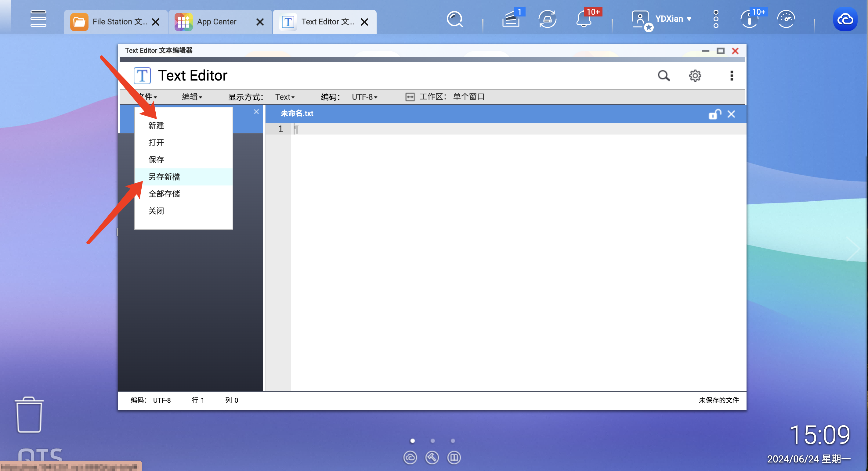
Task: Choose 保存 from the file menu
Action: point(184,160)
